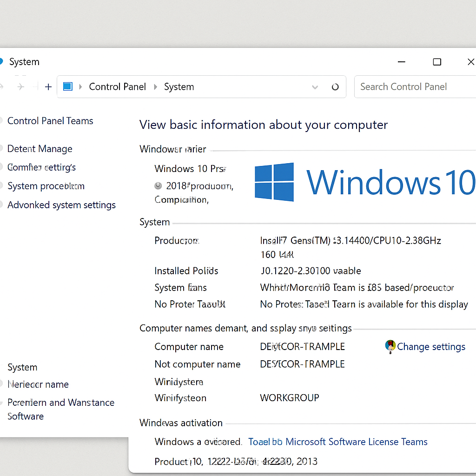Expand the chevron before System breadcrumb

click(155, 87)
